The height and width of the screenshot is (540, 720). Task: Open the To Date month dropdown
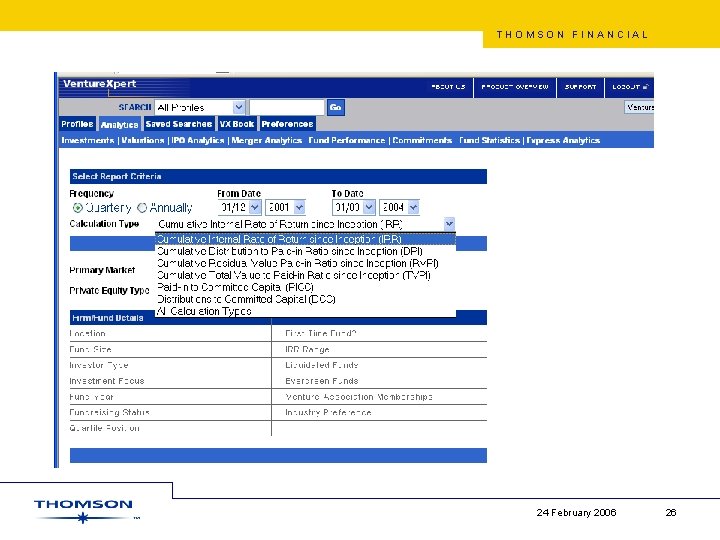point(354,208)
